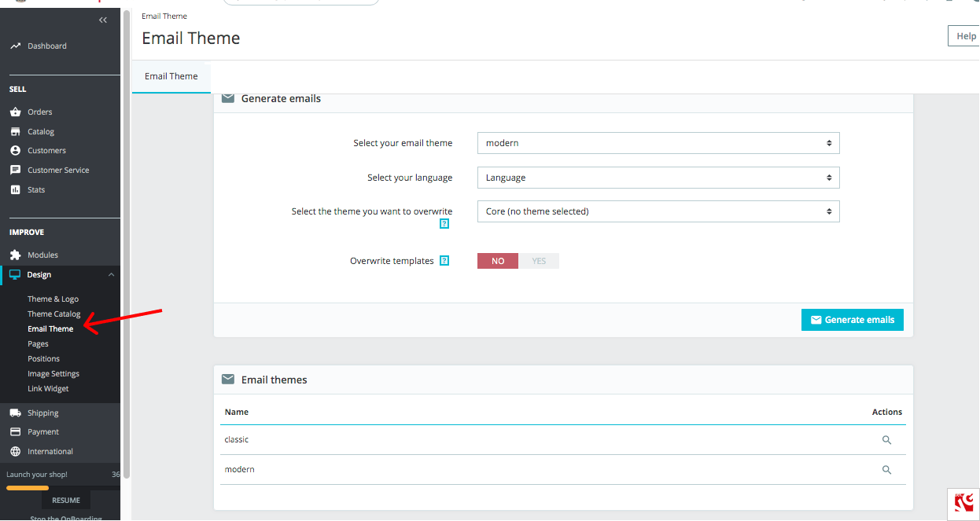The height and width of the screenshot is (521, 980).
Task: Open Customer Service menu item
Action: pos(58,171)
